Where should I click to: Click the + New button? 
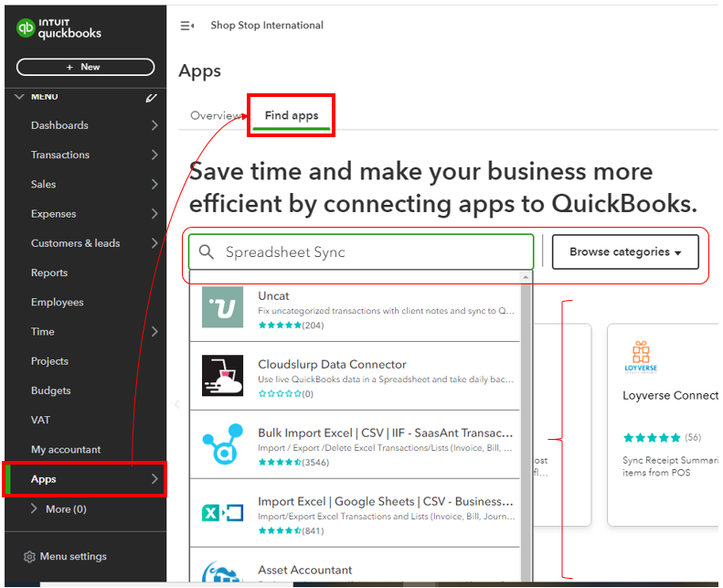(x=85, y=68)
